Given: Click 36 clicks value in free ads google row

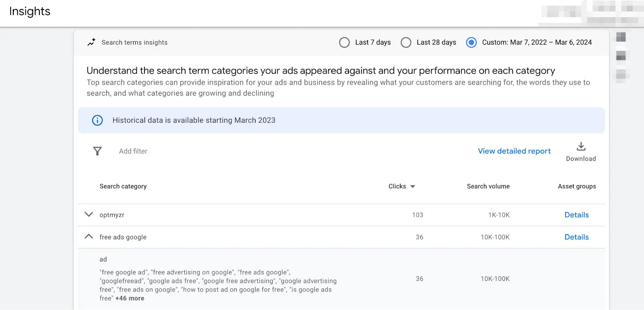Looking at the screenshot, I should click(419, 237).
